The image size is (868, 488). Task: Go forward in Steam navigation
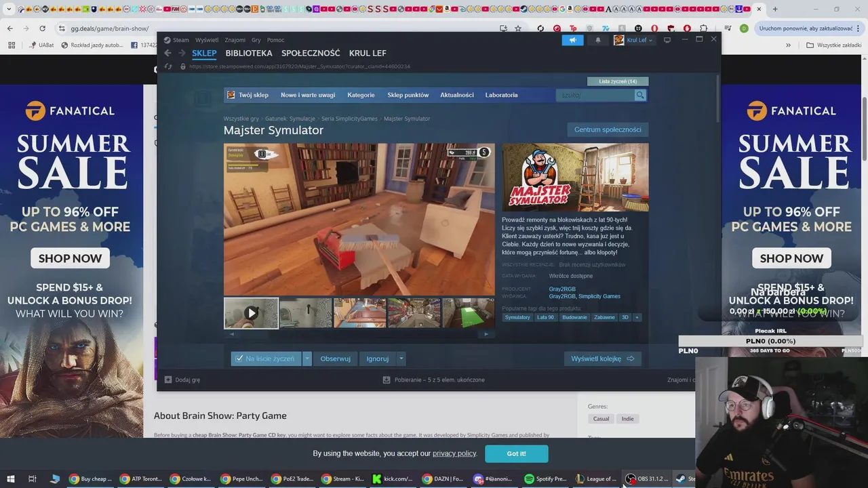[182, 53]
